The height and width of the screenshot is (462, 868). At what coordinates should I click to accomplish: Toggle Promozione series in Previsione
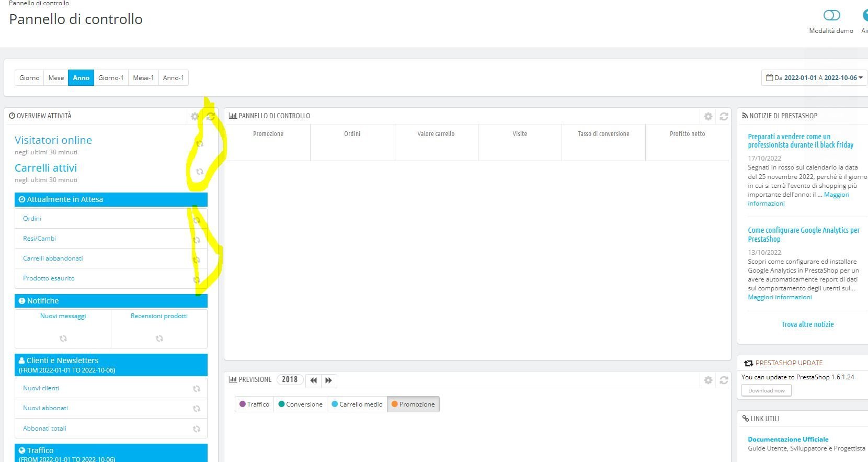pyautogui.click(x=413, y=404)
